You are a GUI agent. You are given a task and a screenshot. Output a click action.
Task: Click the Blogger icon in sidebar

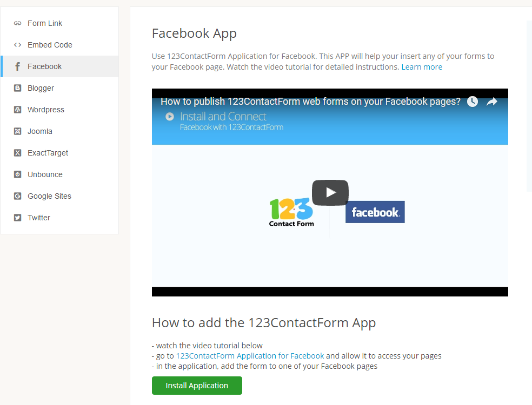[17, 88]
